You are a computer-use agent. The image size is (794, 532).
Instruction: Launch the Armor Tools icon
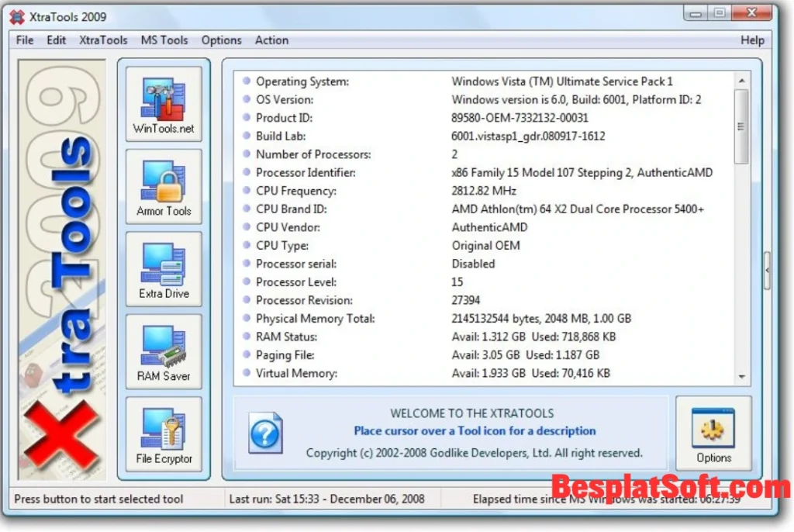(x=164, y=187)
